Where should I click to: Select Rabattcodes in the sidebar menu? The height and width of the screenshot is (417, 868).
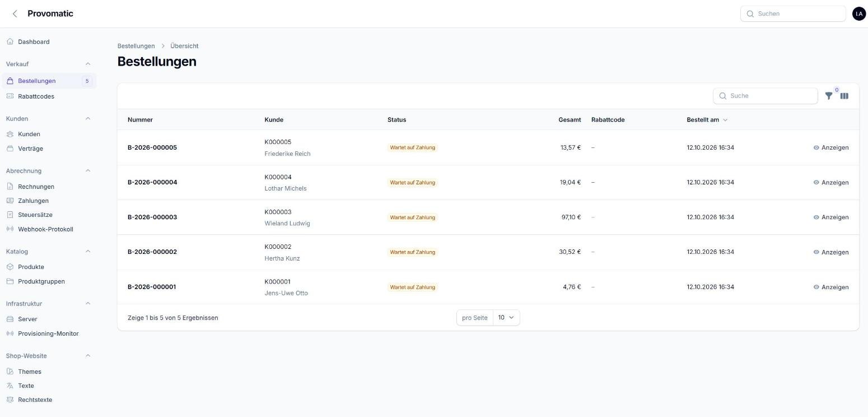tap(36, 96)
